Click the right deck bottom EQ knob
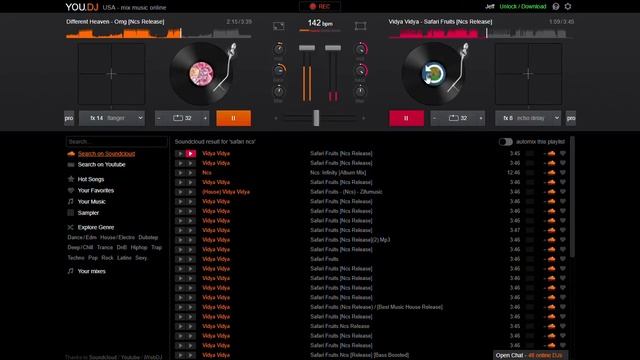Image resolution: width=640 pixels, height=360 pixels. click(x=360, y=91)
